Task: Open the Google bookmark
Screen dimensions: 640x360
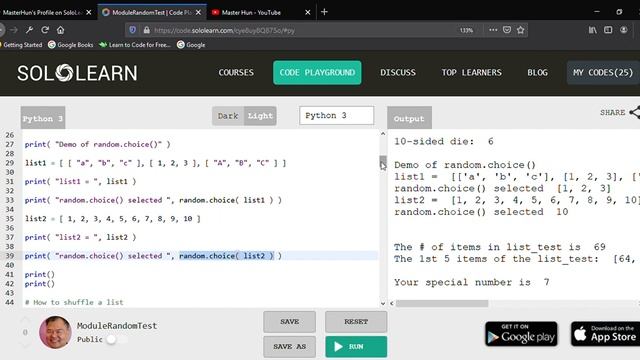Action: click(191, 45)
